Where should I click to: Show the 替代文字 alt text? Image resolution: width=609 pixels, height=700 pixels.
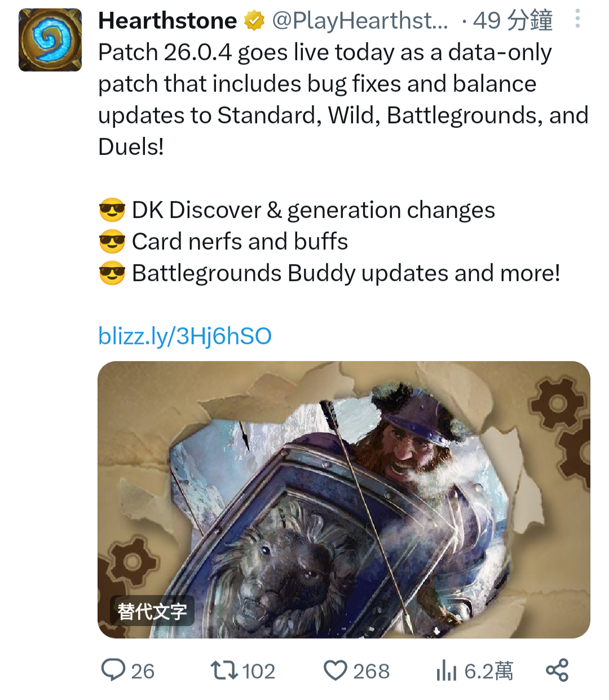click(152, 611)
